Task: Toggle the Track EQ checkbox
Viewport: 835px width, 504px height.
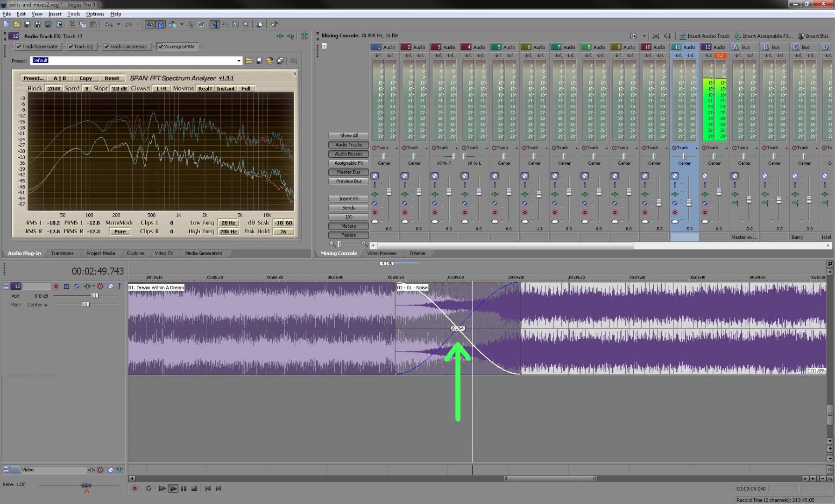Action: pos(71,47)
